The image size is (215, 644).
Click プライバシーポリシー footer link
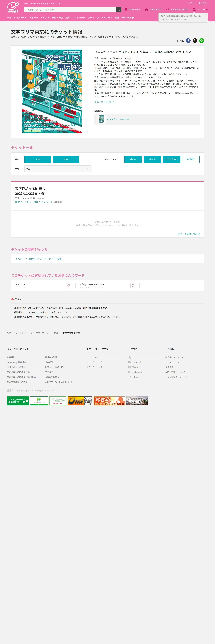17,367
